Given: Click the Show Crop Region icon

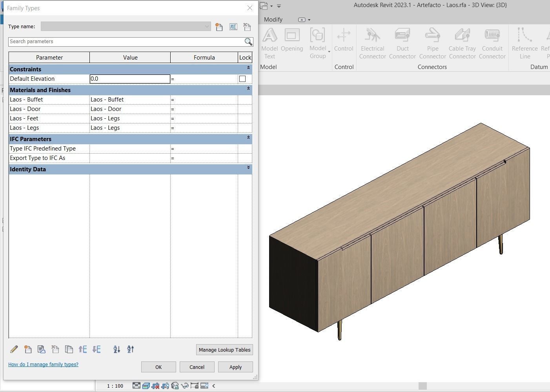Looking at the screenshot, I should pos(165,386).
